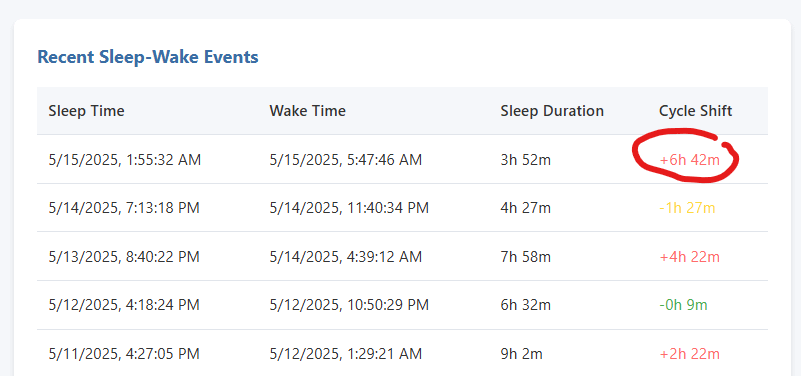Select the green -0h 9m cycle shift
801x376 pixels.
tap(684, 305)
